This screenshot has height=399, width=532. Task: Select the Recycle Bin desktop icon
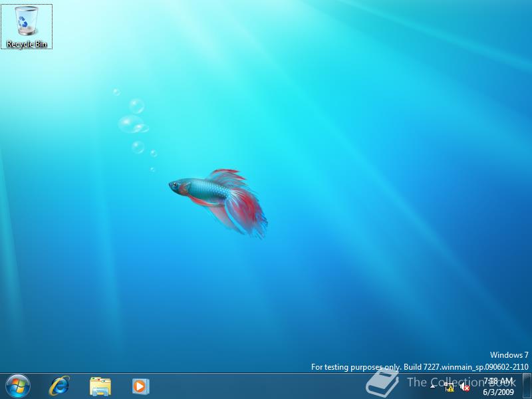27,27
